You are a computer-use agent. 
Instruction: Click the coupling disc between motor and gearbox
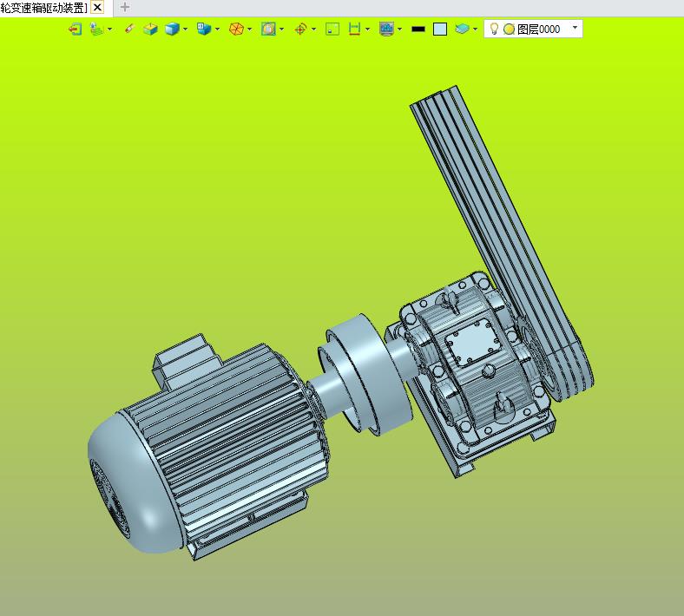coord(369,375)
